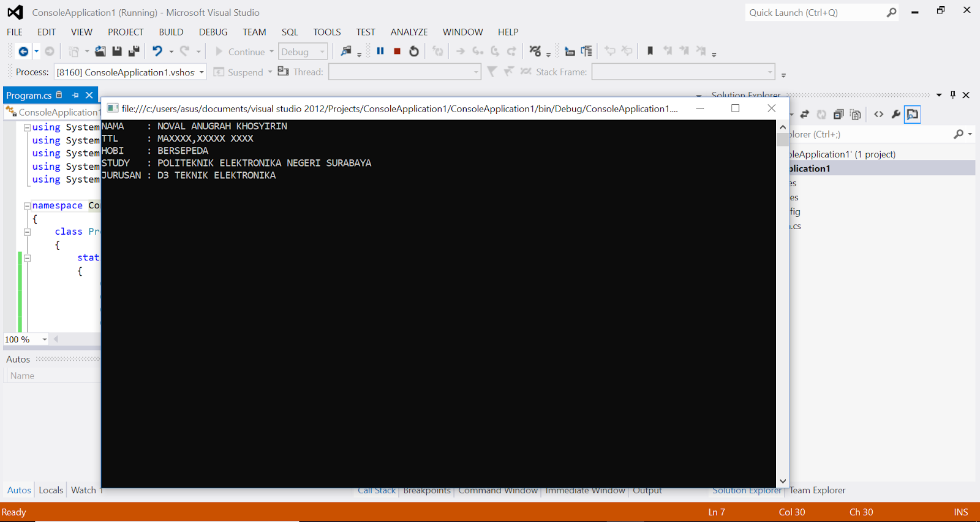Click the Quick Launch search icon
Screen dimensions: 980x522
coord(892,12)
